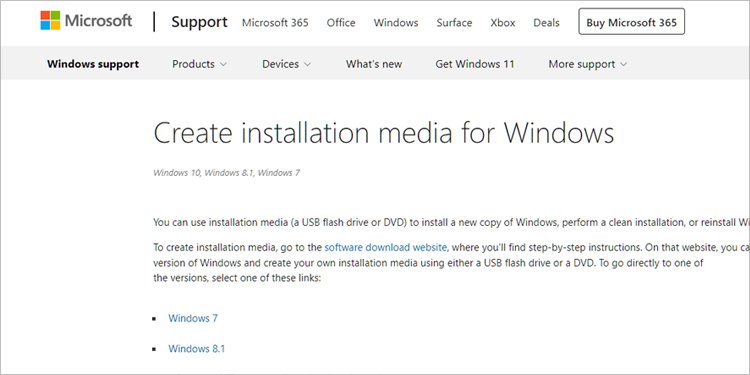Expand the More support dropdown
Image resolution: width=750 pixels, height=375 pixels.
click(587, 64)
